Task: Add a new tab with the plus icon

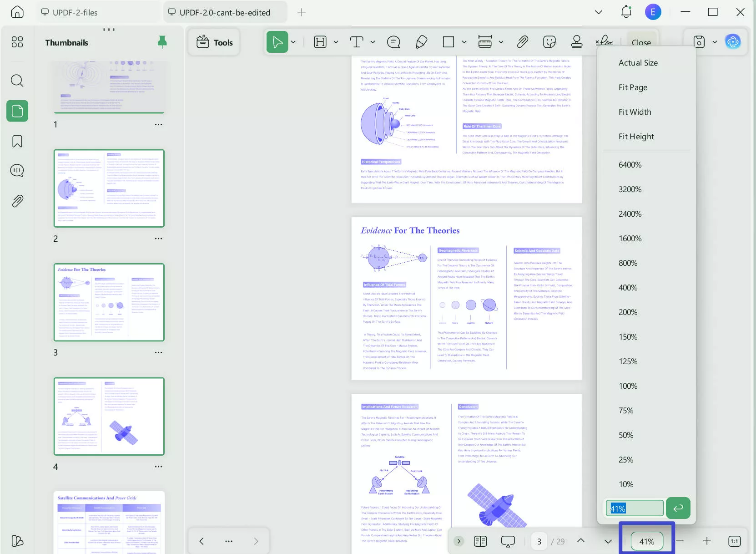Action: [301, 12]
